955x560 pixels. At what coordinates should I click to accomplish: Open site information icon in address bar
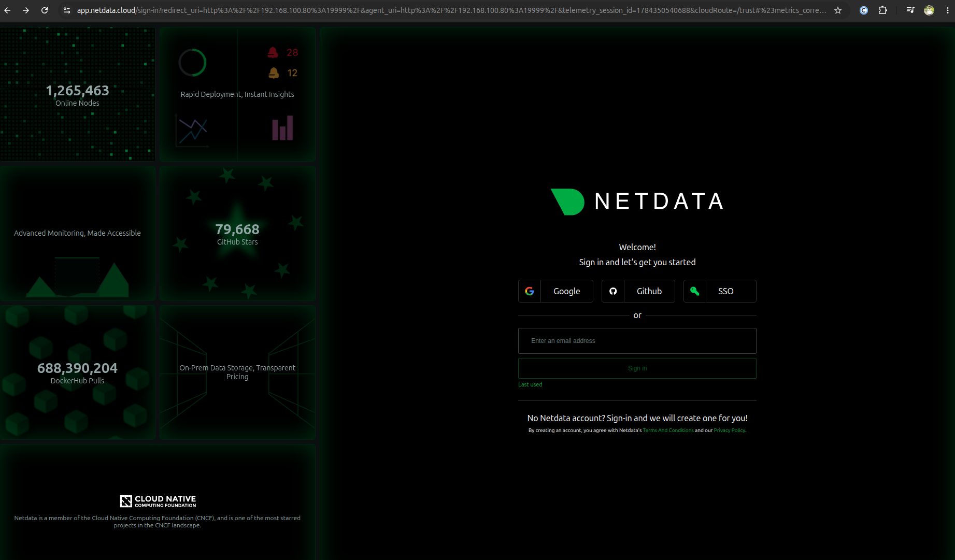pyautogui.click(x=67, y=10)
